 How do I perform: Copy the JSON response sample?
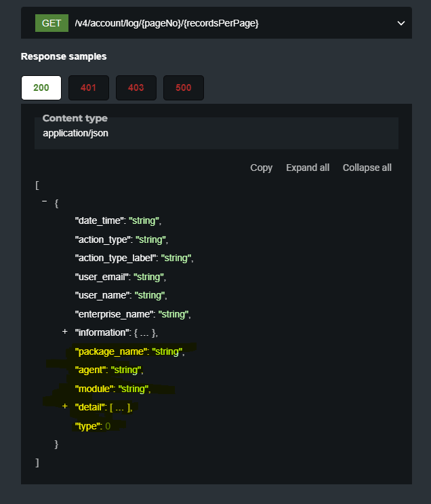[x=261, y=168]
